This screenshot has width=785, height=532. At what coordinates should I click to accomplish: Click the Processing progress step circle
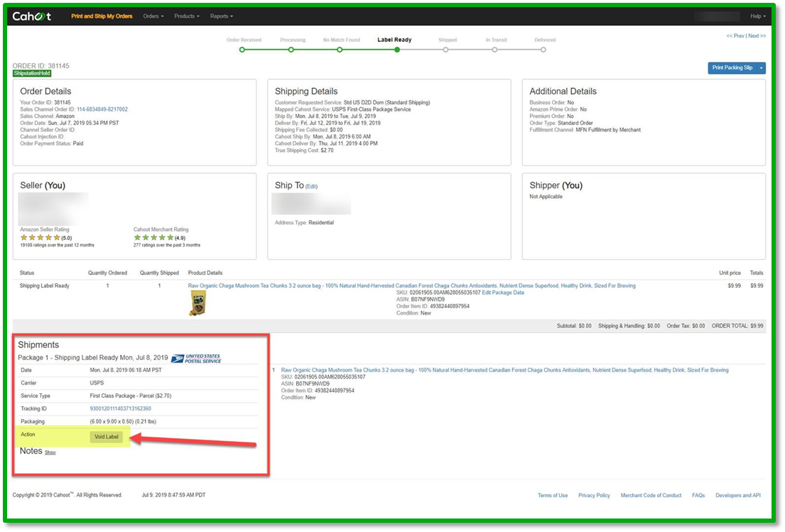coord(291,50)
